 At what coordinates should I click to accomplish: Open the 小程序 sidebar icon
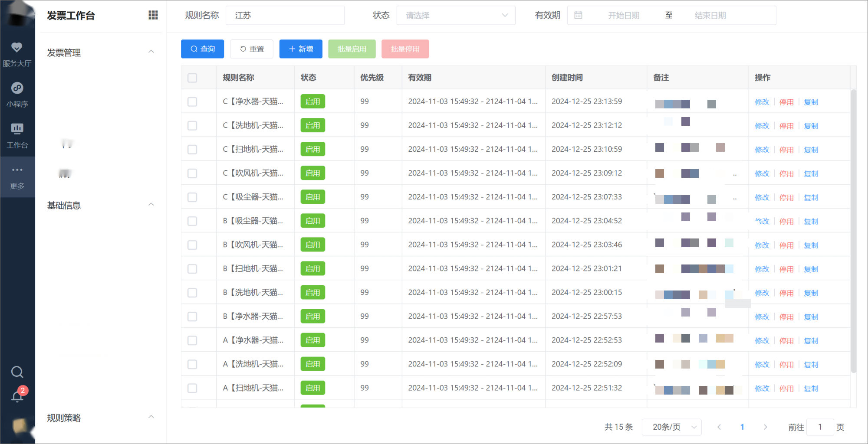pos(17,88)
